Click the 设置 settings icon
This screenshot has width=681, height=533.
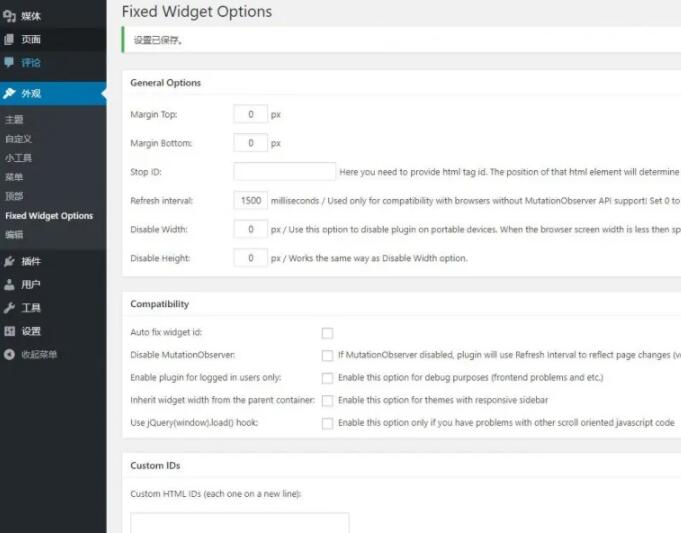pyautogui.click(x=9, y=331)
